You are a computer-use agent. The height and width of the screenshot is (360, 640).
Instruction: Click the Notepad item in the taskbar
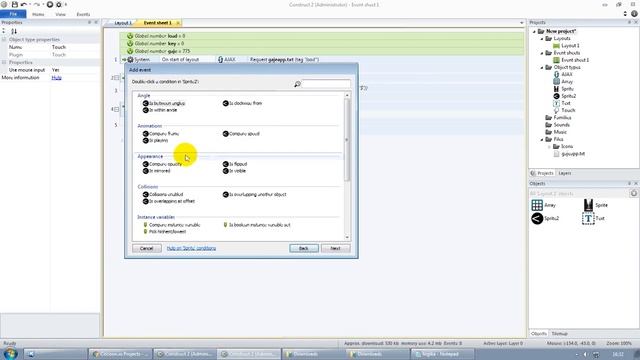pos(442,354)
